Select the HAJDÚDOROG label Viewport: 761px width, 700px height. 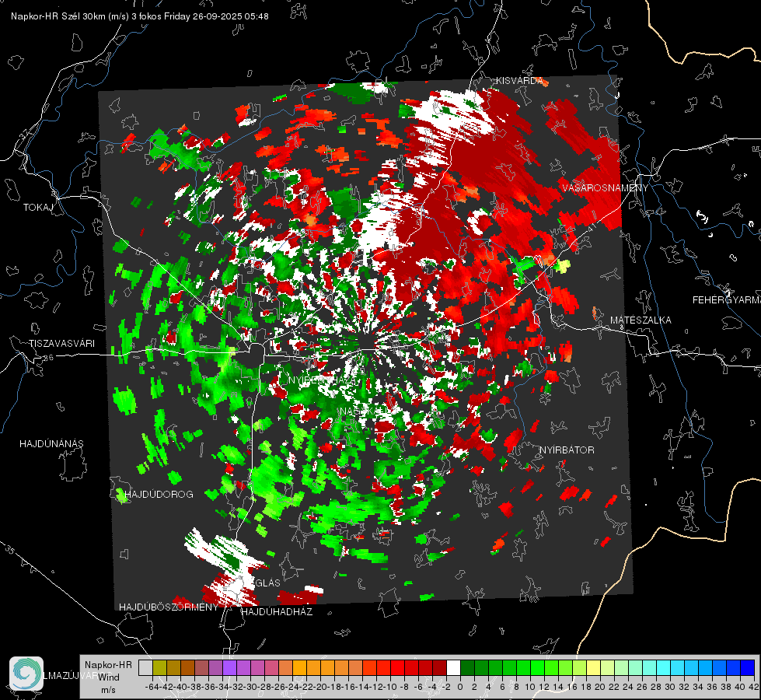coord(159,494)
